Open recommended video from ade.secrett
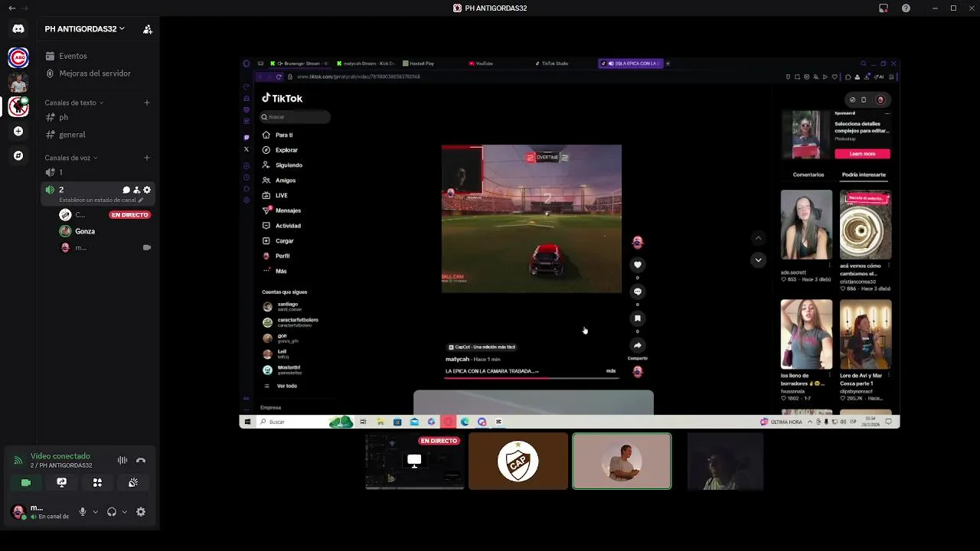980x551 pixels. click(806, 224)
